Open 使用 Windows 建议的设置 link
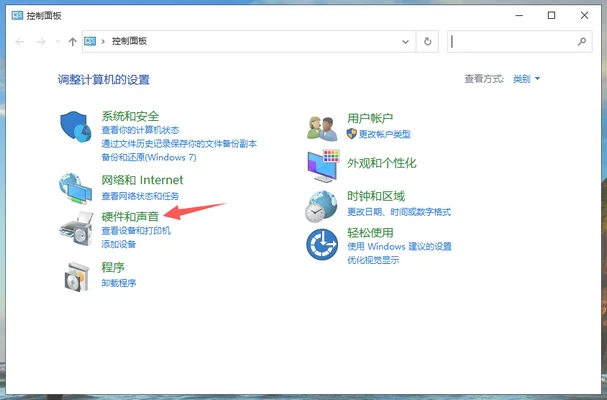This screenshot has width=607, height=400. (x=400, y=247)
